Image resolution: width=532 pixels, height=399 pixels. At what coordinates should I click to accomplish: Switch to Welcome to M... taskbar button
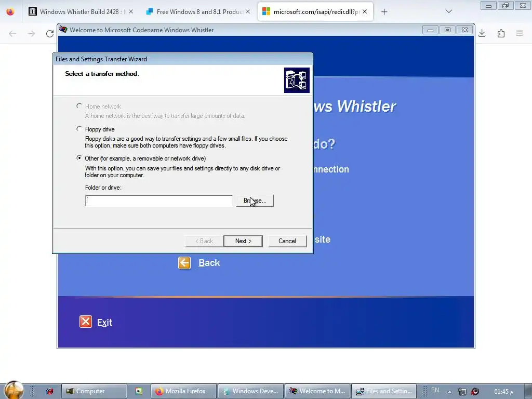coord(317,391)
